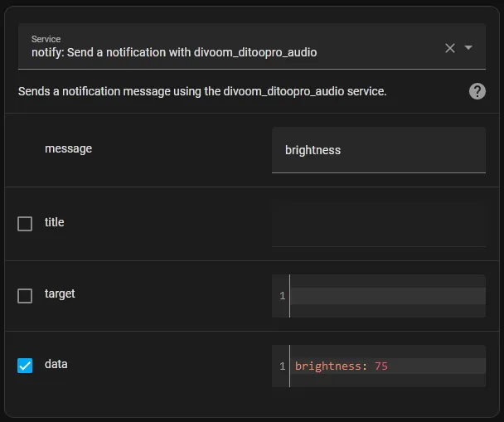Click the Service selection field
This screenshot has height=422, width=504.
pyautogui.click(x=252, y=46)
